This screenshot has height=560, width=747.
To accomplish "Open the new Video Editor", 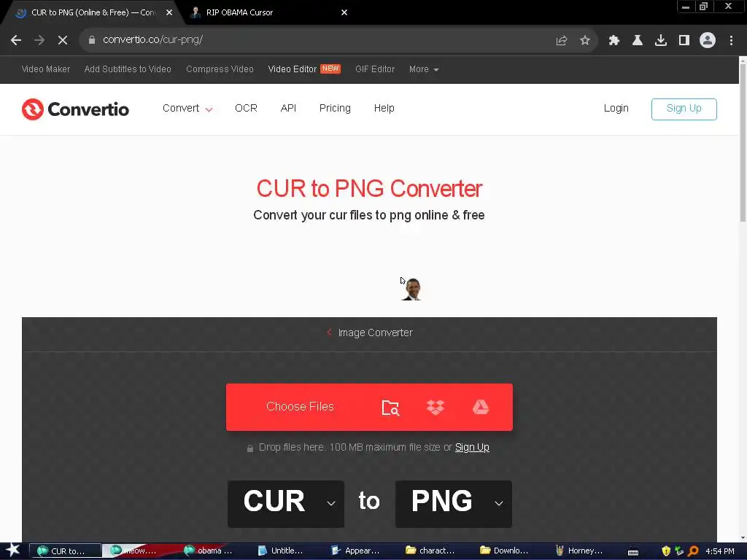I will (304, 69).
